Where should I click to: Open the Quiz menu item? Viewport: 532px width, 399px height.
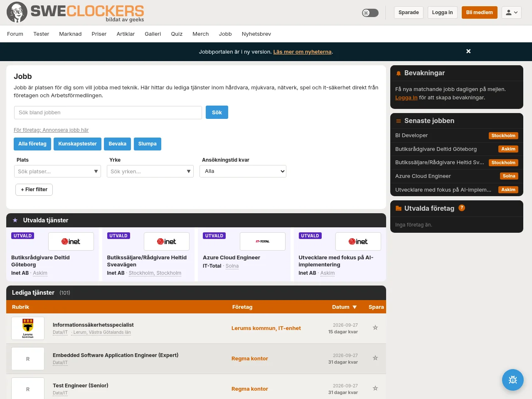pos(177,34)
